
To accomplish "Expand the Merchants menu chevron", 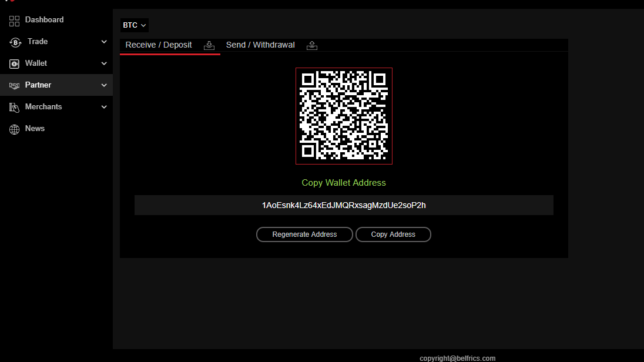I will click(x=104, y=106).
